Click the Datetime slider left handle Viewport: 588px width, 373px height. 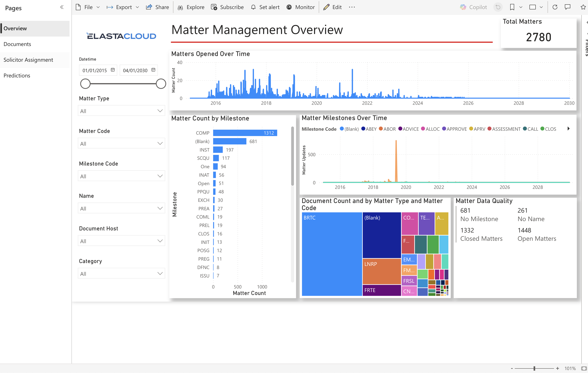(x=85, y=84)
